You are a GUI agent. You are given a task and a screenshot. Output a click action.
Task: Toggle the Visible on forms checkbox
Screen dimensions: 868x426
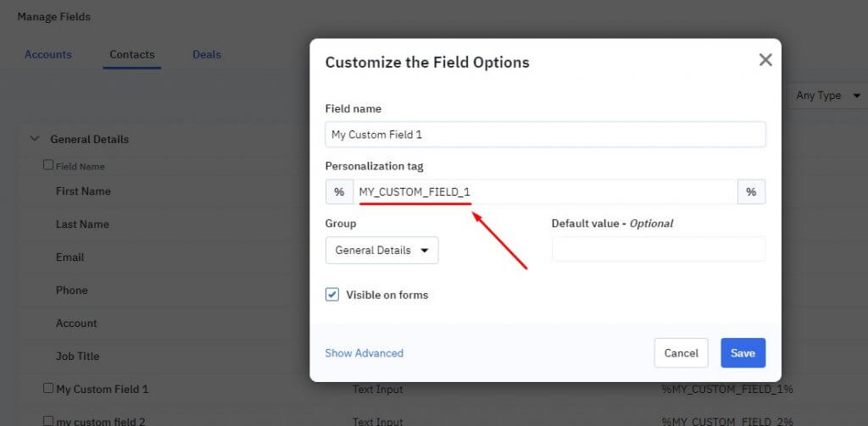pos(332,295)
